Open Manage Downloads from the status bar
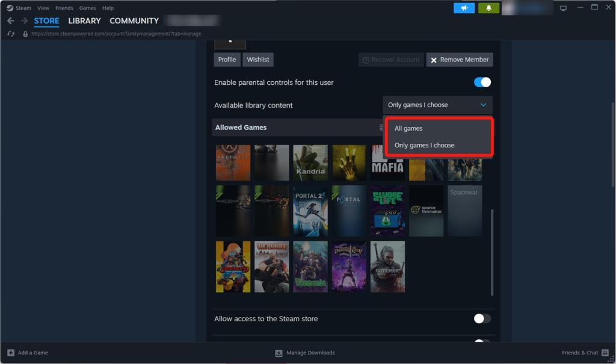 305,353
